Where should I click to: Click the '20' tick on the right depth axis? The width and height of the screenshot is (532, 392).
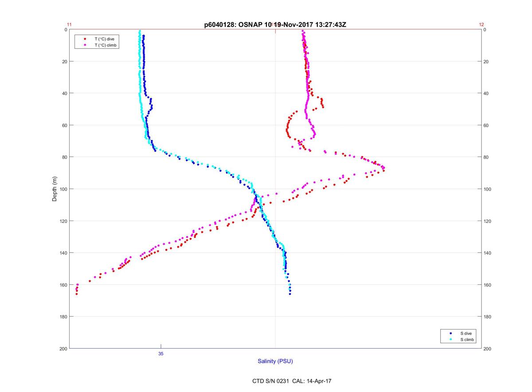[x=486, y=62]
